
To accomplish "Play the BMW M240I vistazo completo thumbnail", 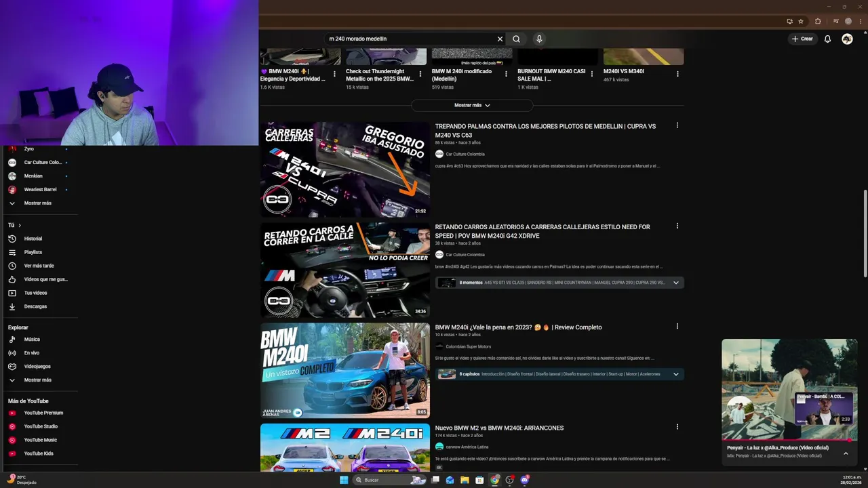I will [345, 370].
